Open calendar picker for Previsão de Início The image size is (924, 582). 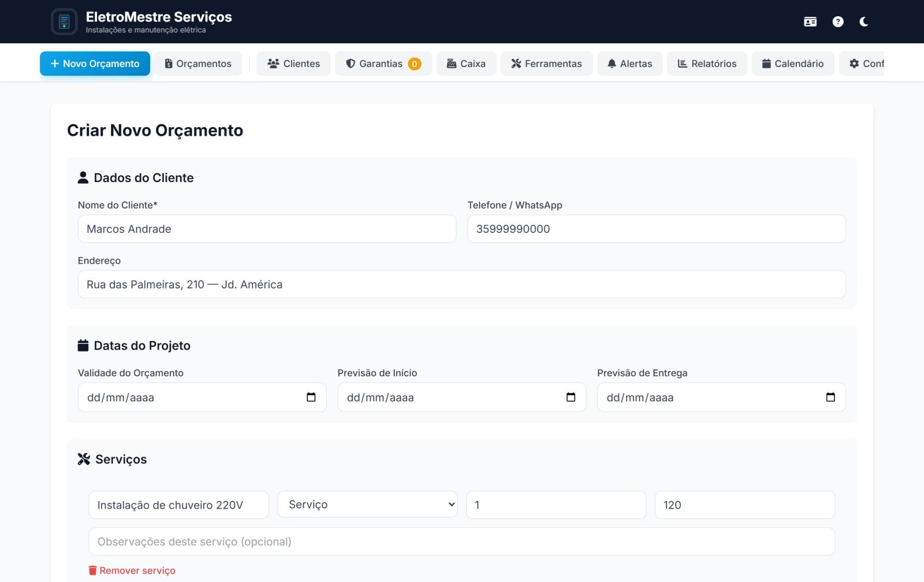571,397
